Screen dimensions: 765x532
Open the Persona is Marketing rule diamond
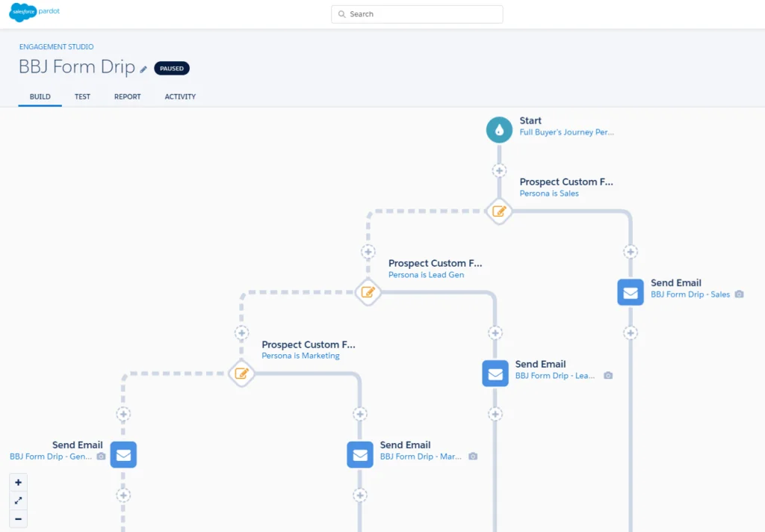pyautogui.click(x=241, y=374)
